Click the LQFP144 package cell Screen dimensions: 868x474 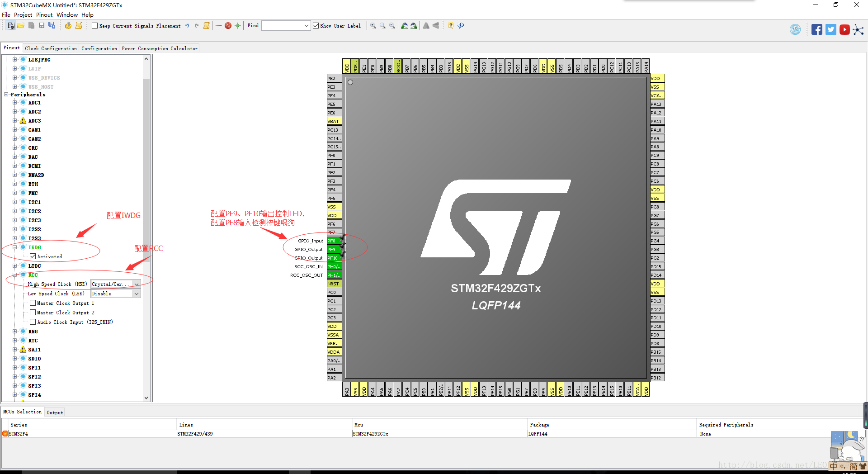[x=613, y=434]
